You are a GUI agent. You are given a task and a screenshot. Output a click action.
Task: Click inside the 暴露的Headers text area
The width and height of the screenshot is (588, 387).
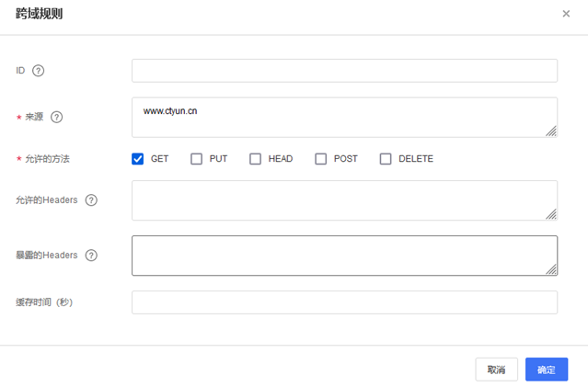[344, 256]
